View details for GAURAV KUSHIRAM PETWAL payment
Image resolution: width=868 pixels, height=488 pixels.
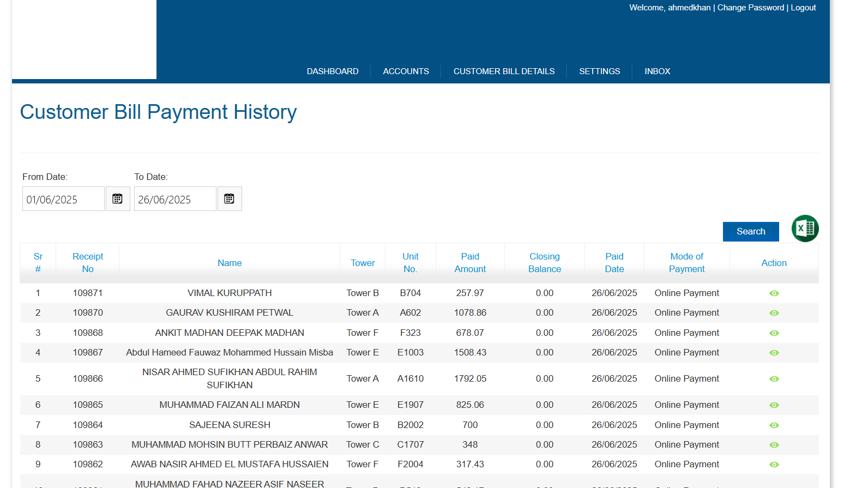click(774, 313)
